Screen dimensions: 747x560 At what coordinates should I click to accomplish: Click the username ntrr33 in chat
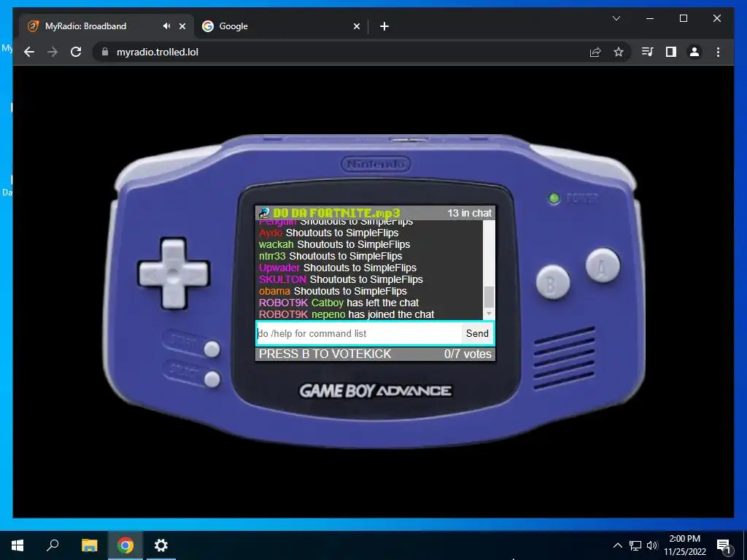pos(272,256)
